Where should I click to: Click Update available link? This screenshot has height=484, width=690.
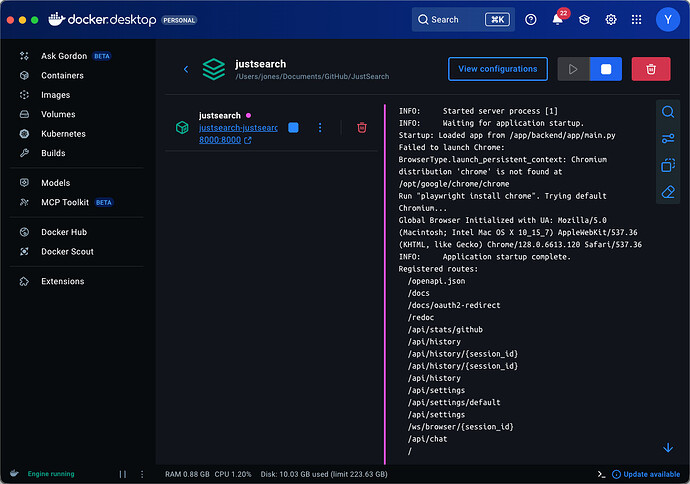pyautogui.click(x=646, y=474)
